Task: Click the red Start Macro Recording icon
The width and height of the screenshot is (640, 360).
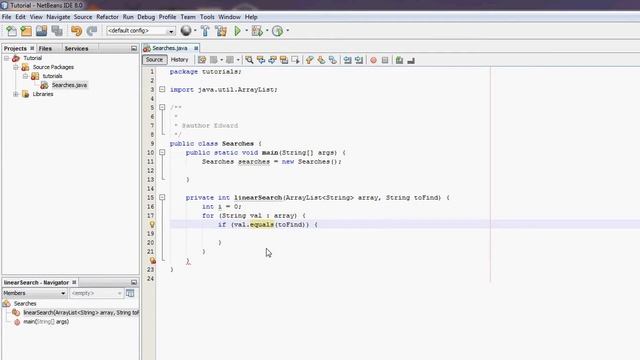Action: 373,60
